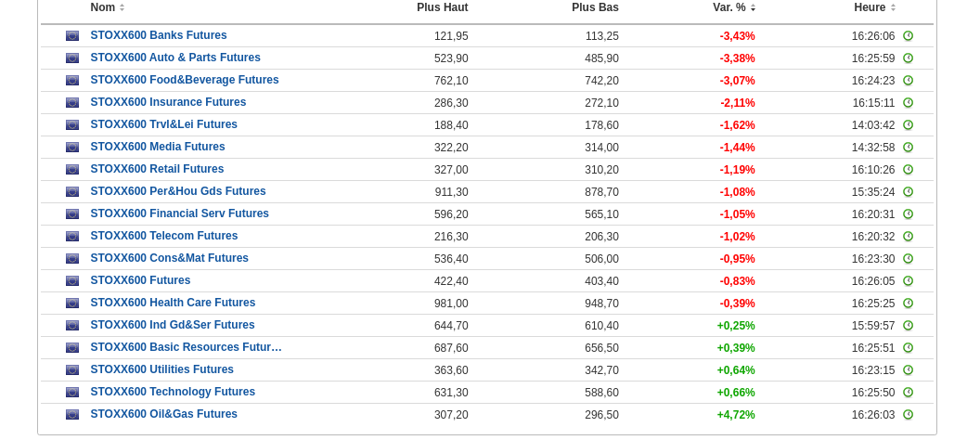980x440 pixels.
Task: Open the STOXX600 Financial Serv Futures link
Action: [x=179, y=214]
